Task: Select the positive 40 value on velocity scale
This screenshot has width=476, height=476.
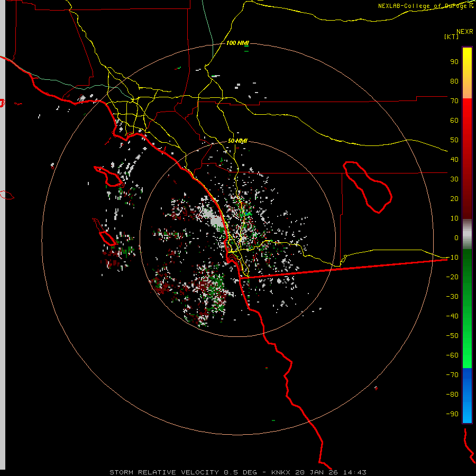Action: (x=454, y=159)
